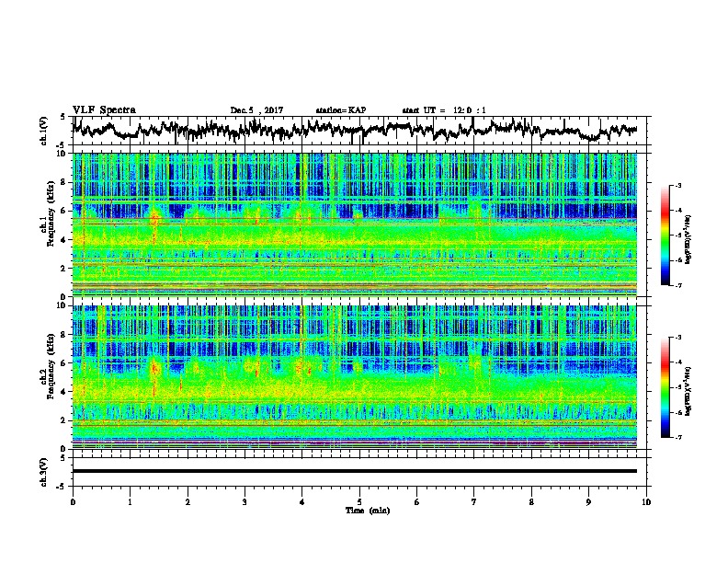This screenshot has height=563, width=728.
Task: Click the ch.2 colorbar log(PSD) units label
Action: pos(688,391)
